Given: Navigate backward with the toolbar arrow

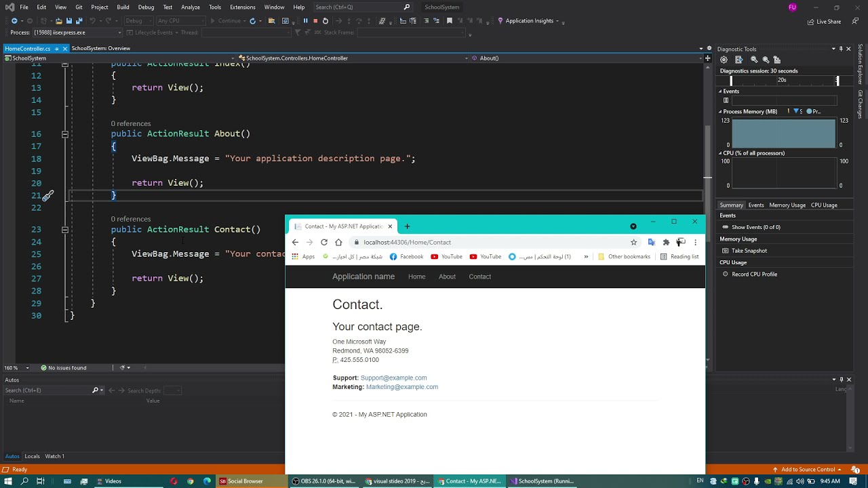Looking at the screenshot, I should pyautogui.click(x=14, y=21).
